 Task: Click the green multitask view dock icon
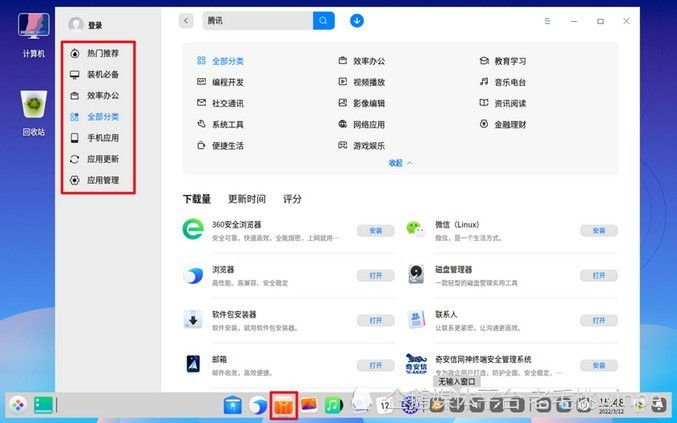[x=43, y=405]
